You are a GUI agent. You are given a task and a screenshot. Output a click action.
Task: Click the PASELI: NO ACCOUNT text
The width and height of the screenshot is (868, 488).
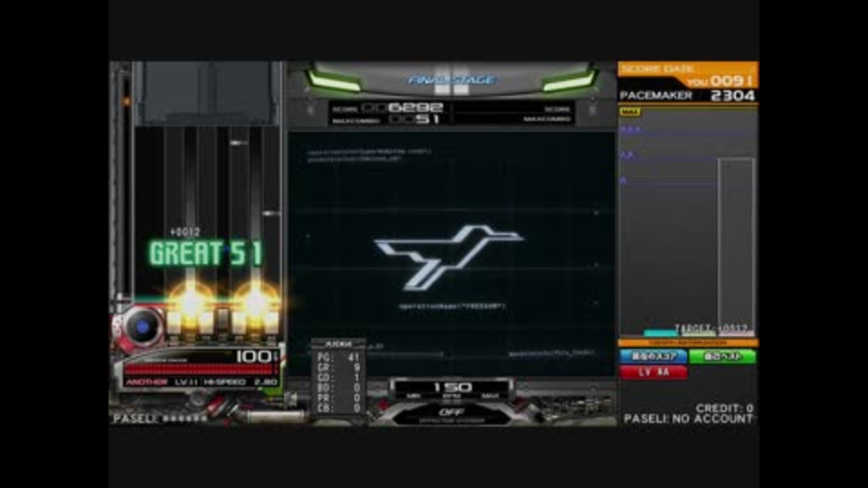click(688, 418)
